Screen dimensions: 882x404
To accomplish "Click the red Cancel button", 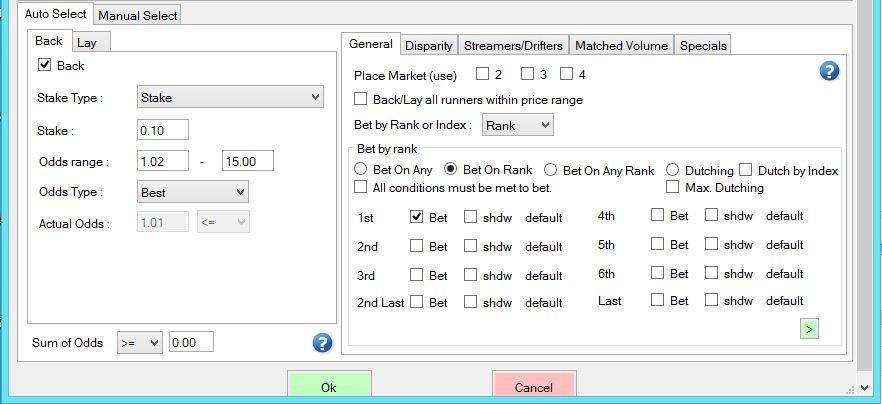I will click(x=534, y=387).
